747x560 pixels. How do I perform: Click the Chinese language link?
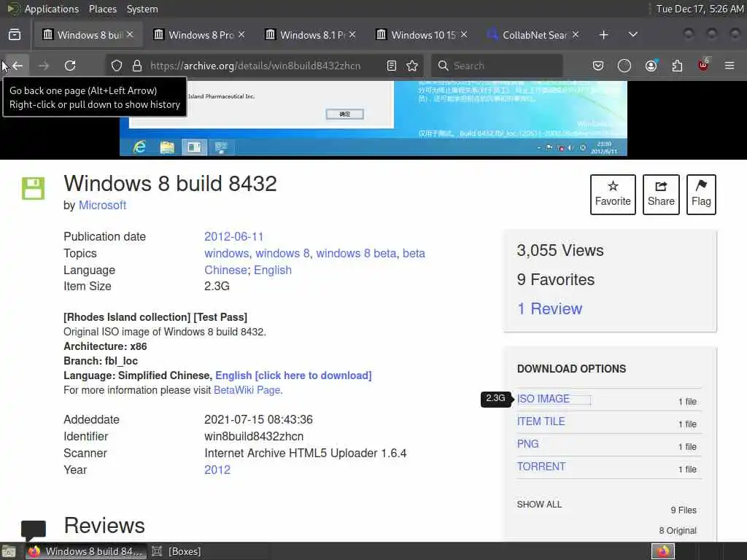pos(226,270)
